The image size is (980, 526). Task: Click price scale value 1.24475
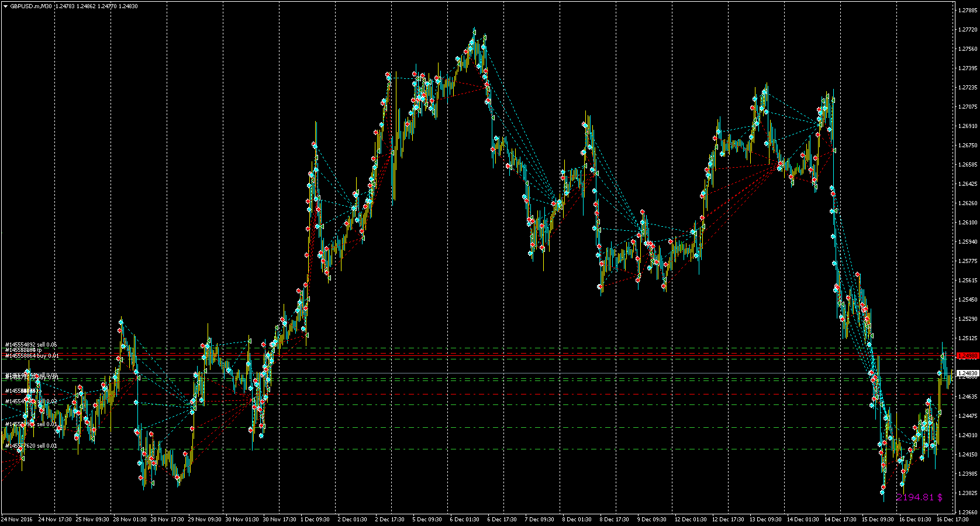969,416
